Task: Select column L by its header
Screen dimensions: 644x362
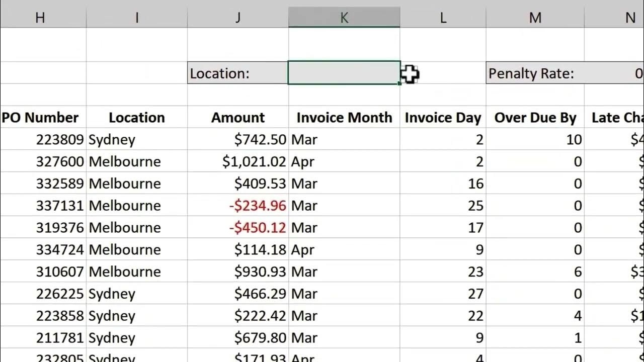Action: click(443, 18)
